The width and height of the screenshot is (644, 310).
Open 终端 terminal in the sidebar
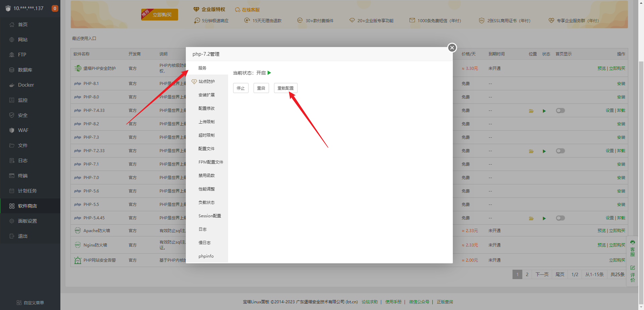click(x=23, y=176)
